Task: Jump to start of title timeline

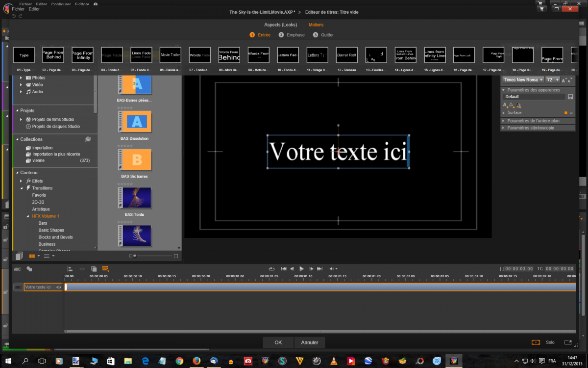Action: pos(283,269)
